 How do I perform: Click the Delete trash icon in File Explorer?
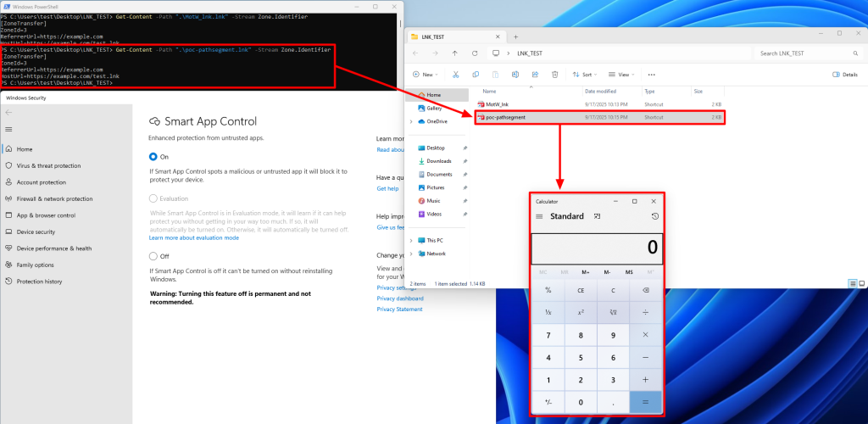click(554, 74)
